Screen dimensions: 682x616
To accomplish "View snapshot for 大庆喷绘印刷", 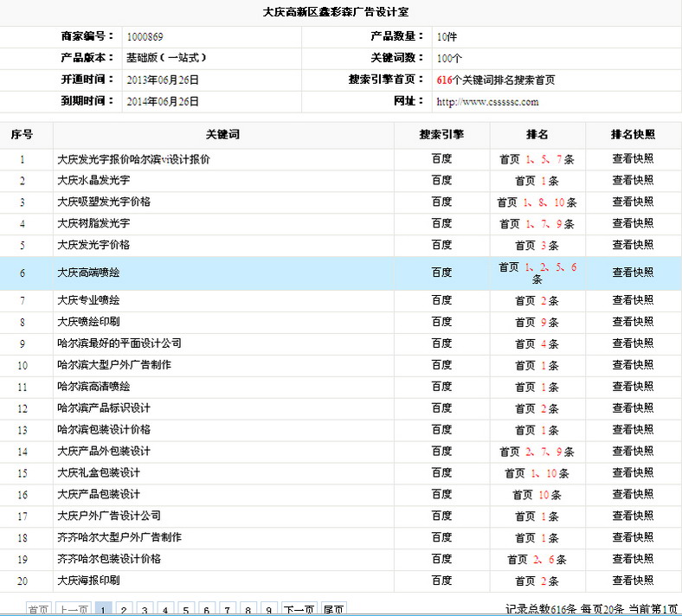I will click(633, 322).
